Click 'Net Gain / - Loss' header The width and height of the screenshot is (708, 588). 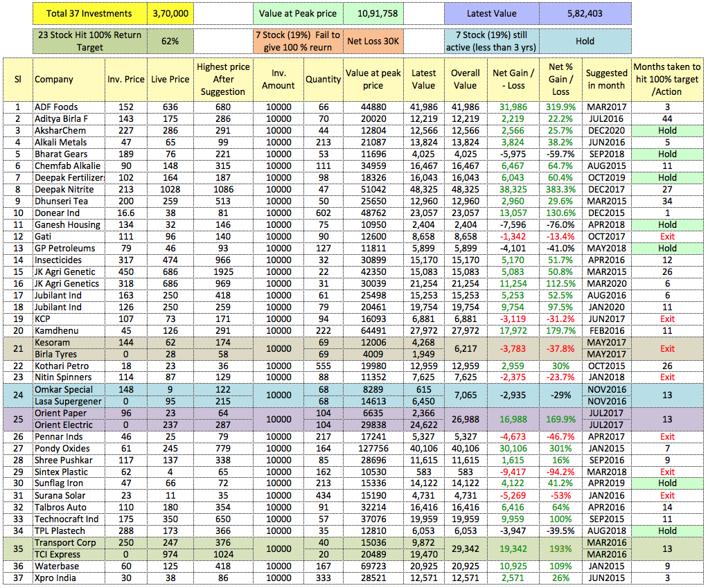point(513,80)
